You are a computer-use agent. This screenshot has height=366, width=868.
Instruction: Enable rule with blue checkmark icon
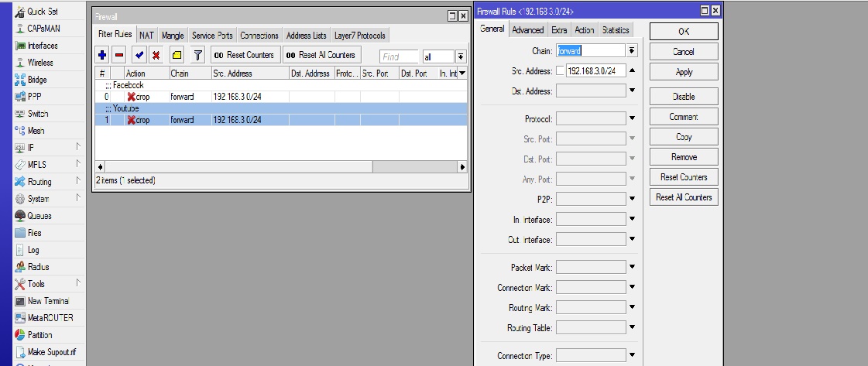point(139,55)
